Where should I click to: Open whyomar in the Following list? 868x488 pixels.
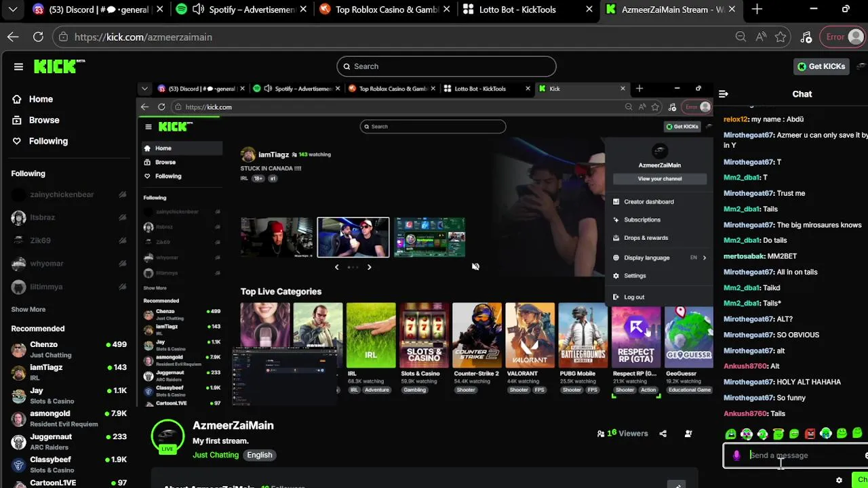coord(68,264)
